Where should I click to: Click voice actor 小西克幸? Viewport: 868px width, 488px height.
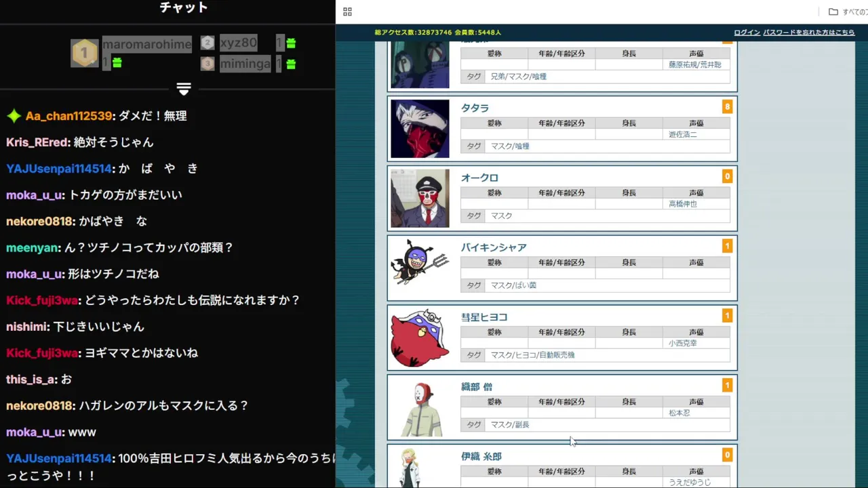pos(683,344)
